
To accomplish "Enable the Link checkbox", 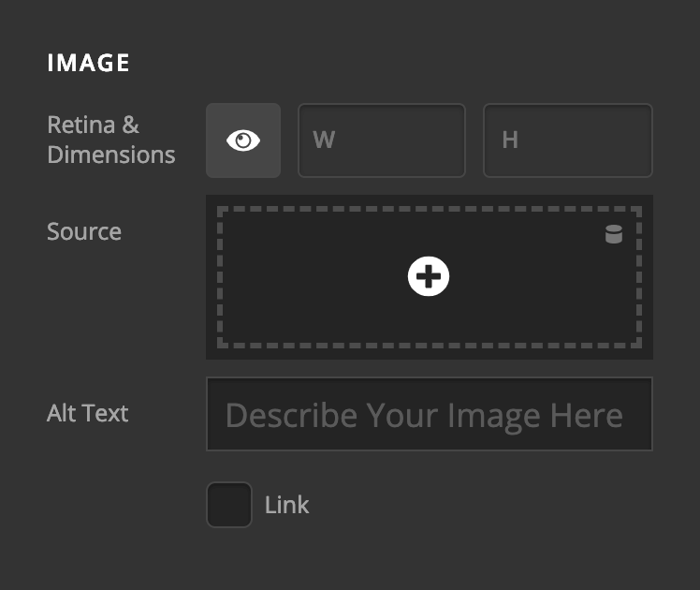I will pyautogui.click(x=229, y=505).
